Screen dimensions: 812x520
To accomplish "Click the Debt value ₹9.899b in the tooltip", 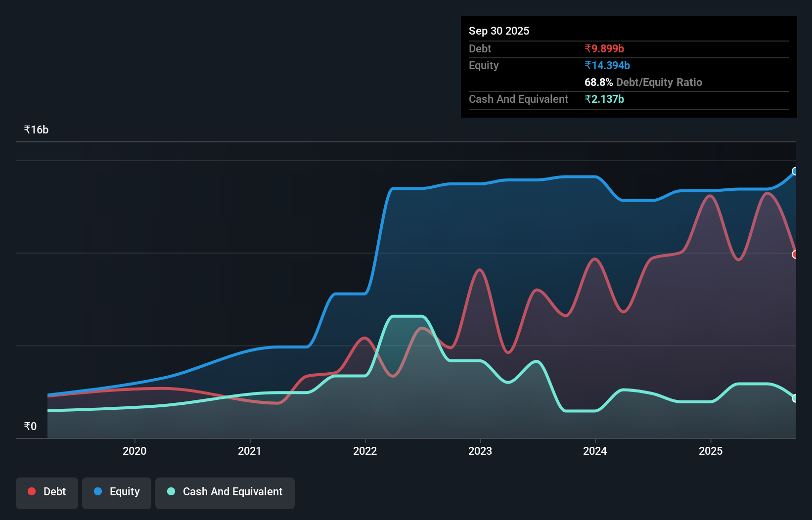I will pos(604,48).
